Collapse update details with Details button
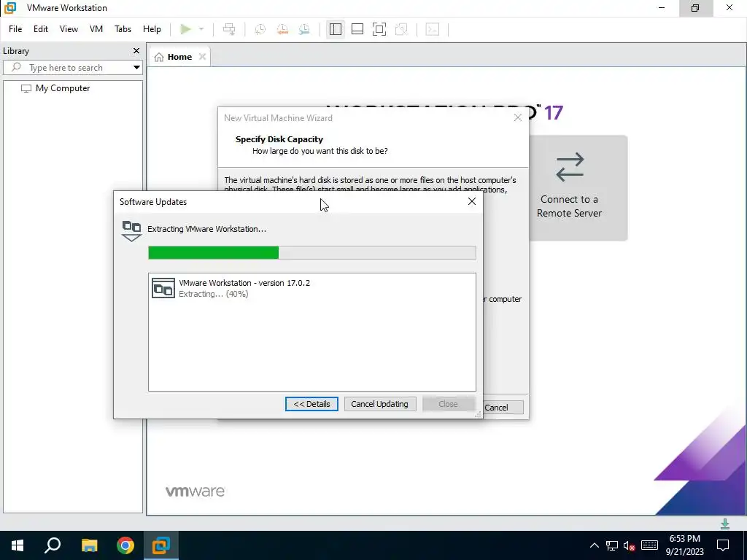Viewport: 747px width, 560px height. pyautogui.click(x=311, y=404)
